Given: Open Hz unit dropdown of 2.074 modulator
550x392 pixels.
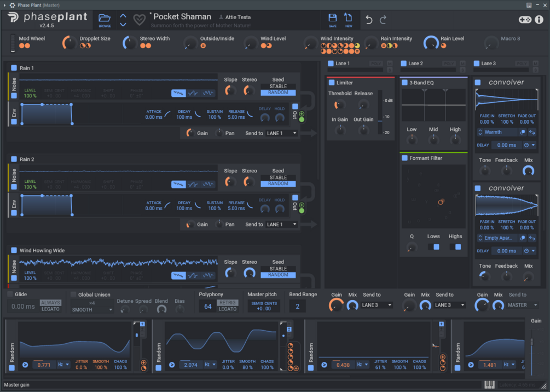Looking at the screenshot, I should point(210,365).
